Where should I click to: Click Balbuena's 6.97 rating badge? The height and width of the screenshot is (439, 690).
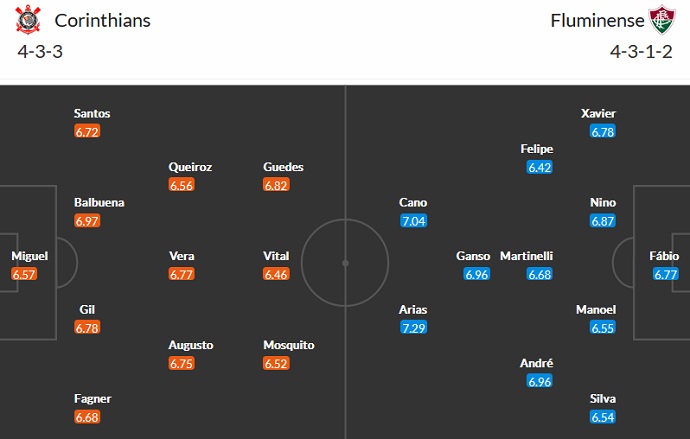coord(88,220)
